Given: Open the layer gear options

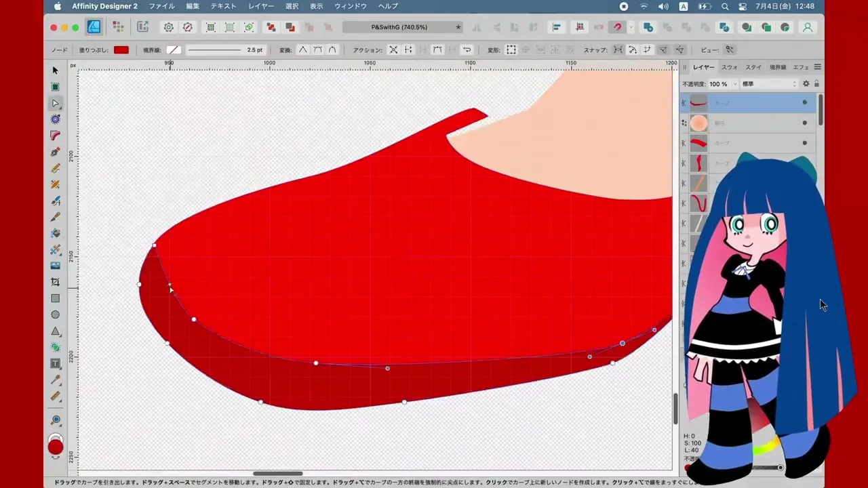Looking at the screenshot, I should click(x=806, y=84).
